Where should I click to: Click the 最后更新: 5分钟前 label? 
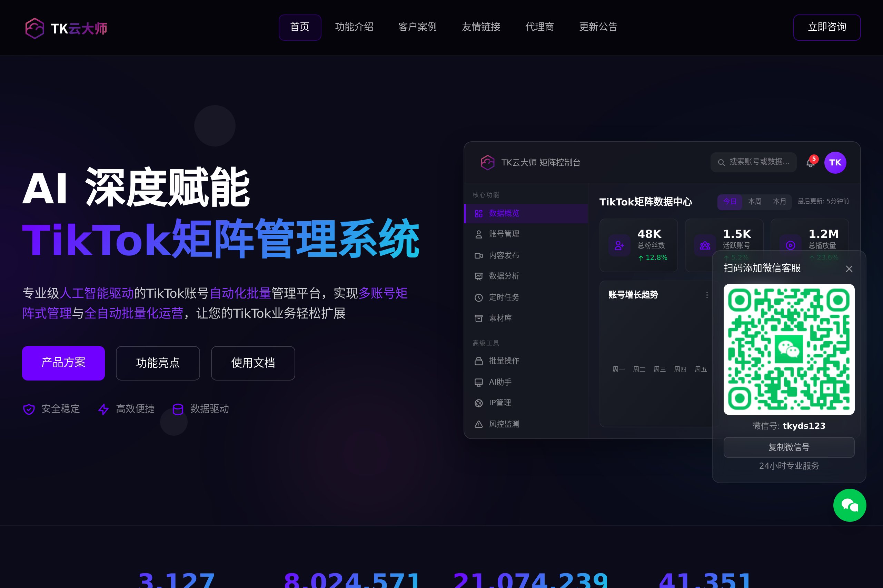[823, 201]
